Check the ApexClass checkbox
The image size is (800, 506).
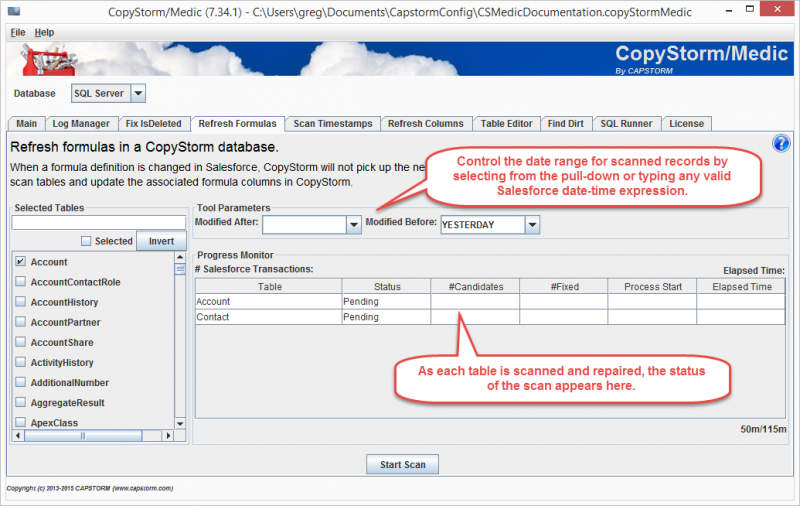[20, 422]
